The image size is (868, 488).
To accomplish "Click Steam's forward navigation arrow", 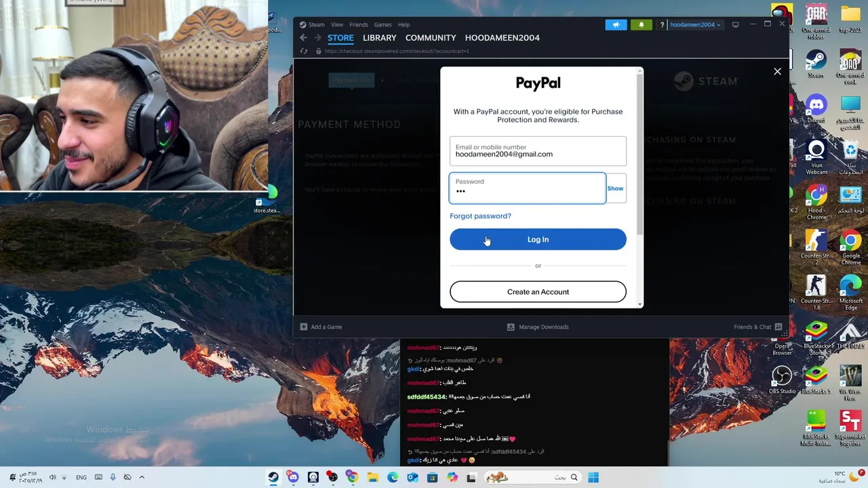I will pos(317,38).
